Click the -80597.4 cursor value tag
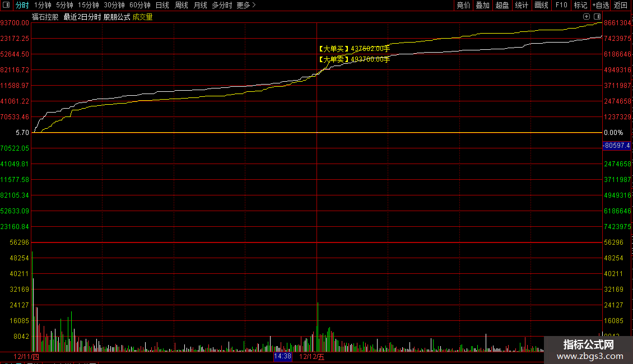 pyautogui.click(x=617, y=146)
